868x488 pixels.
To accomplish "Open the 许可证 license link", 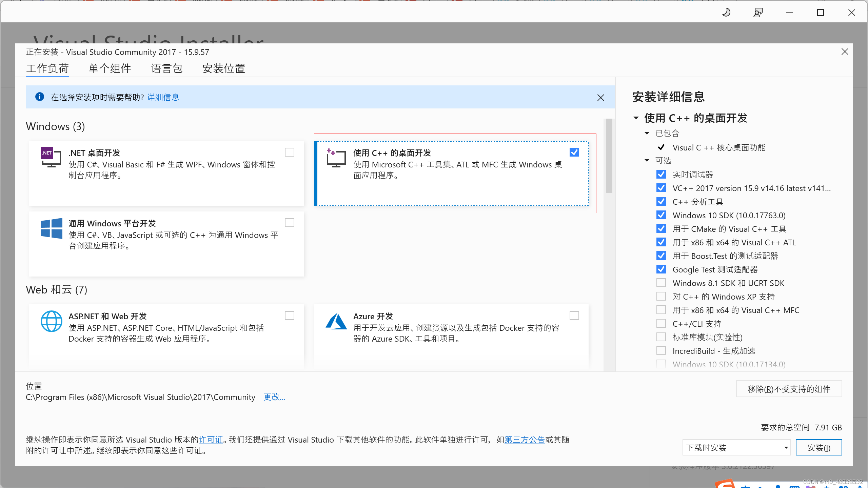I will point(211,440).
